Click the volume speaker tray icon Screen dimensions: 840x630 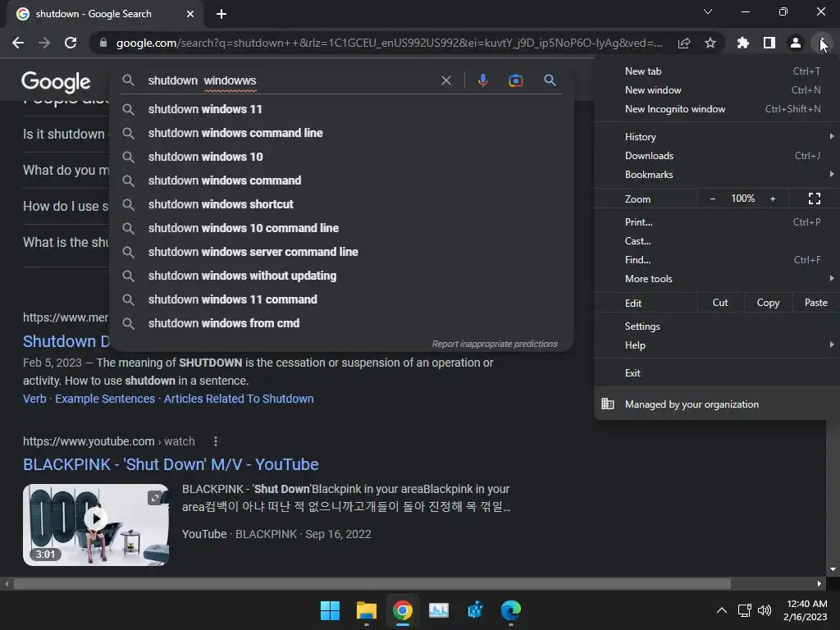tap(765, 610)
